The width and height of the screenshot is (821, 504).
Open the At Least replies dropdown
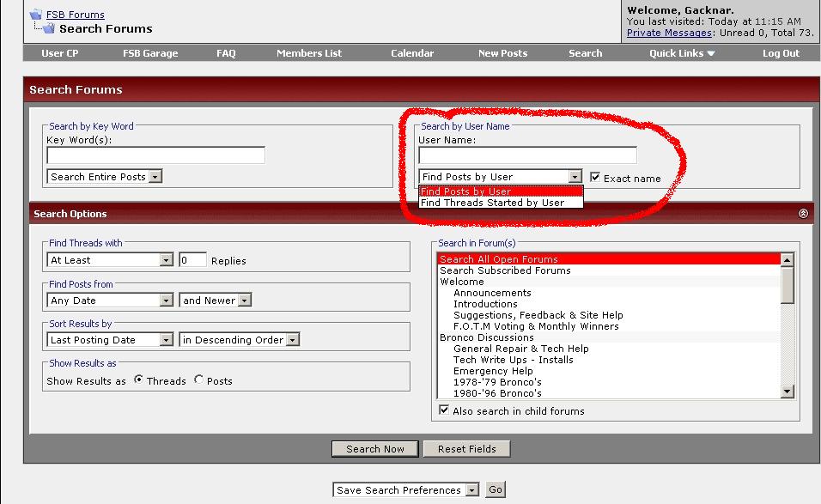click(x=110, y=259)
